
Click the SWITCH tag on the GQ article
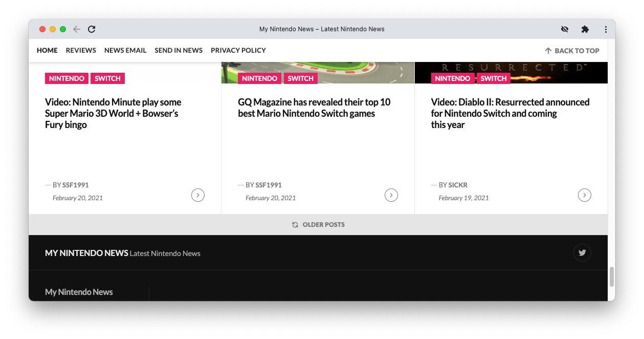click(x=301, y=78)
